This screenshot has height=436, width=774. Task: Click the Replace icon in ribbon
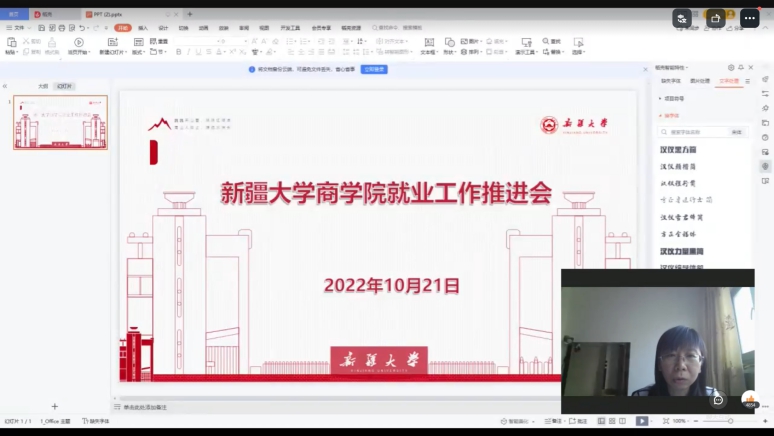(x=546, y=52)
